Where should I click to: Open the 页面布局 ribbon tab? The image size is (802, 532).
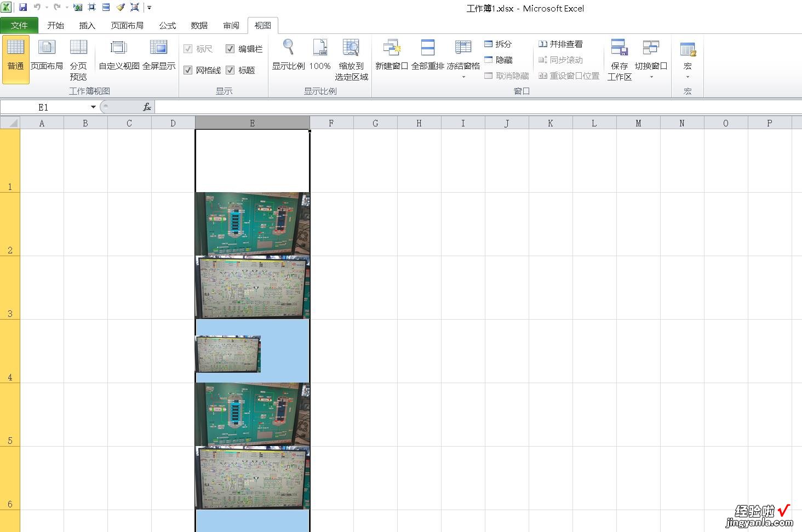127,25
